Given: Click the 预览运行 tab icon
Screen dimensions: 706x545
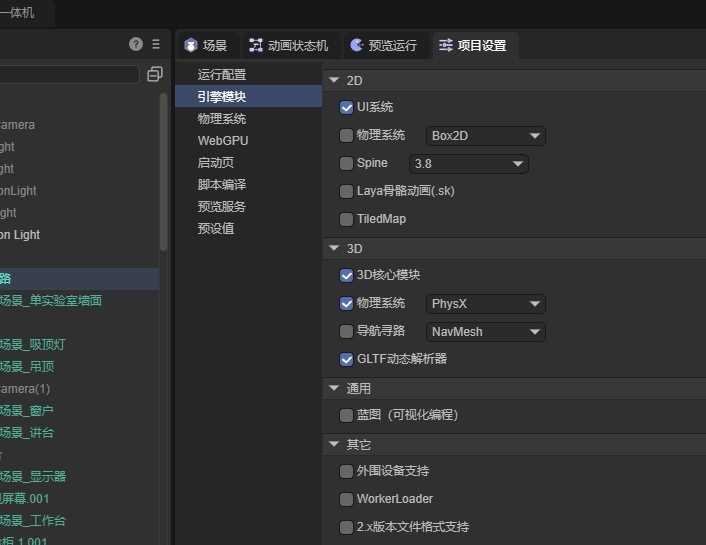Looking at the screenshot, I should pos(356,46).
